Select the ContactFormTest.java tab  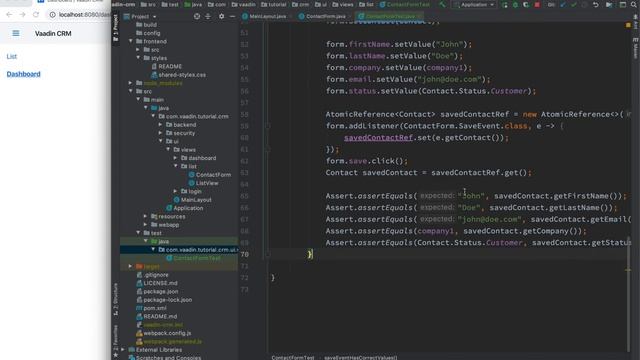tap(390, 16)
